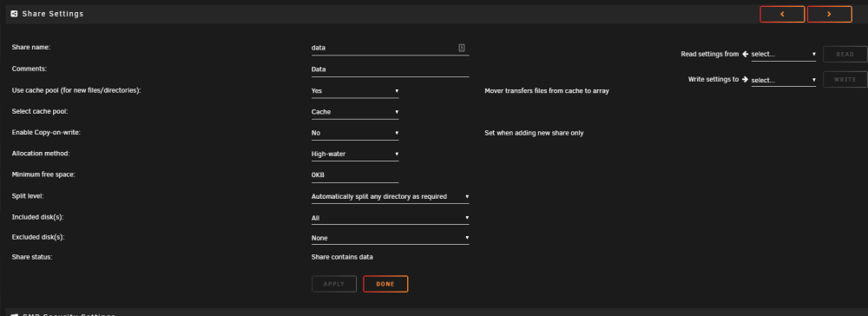This screenshot has width=868, height=316.
Task: Click the Share Settings header icon
Action: 15,14
